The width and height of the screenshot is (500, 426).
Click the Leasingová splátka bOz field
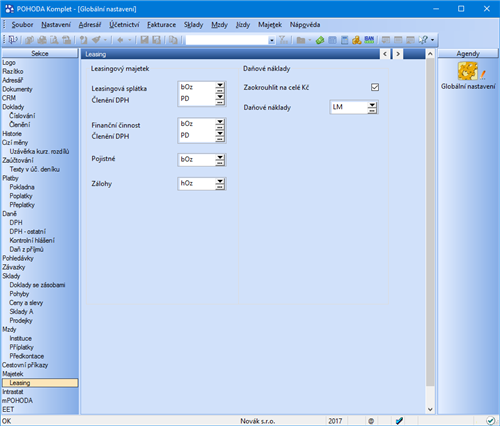[x=197, y=87]
